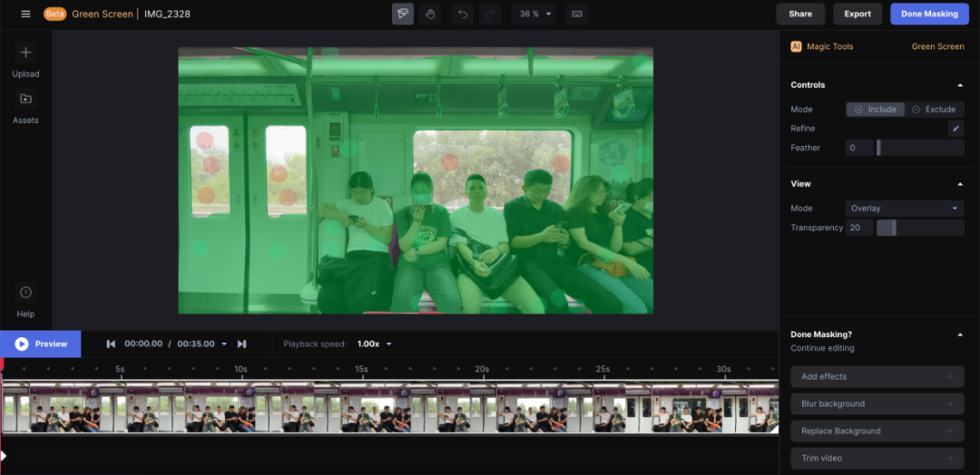
Task: Click the Upload plus icon
Action: (25, 53)
